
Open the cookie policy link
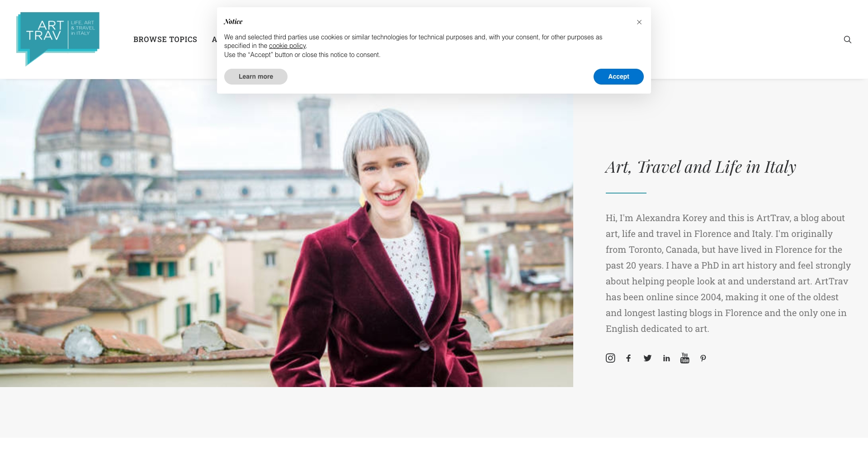pyautogui.click(x=287, y=46)
